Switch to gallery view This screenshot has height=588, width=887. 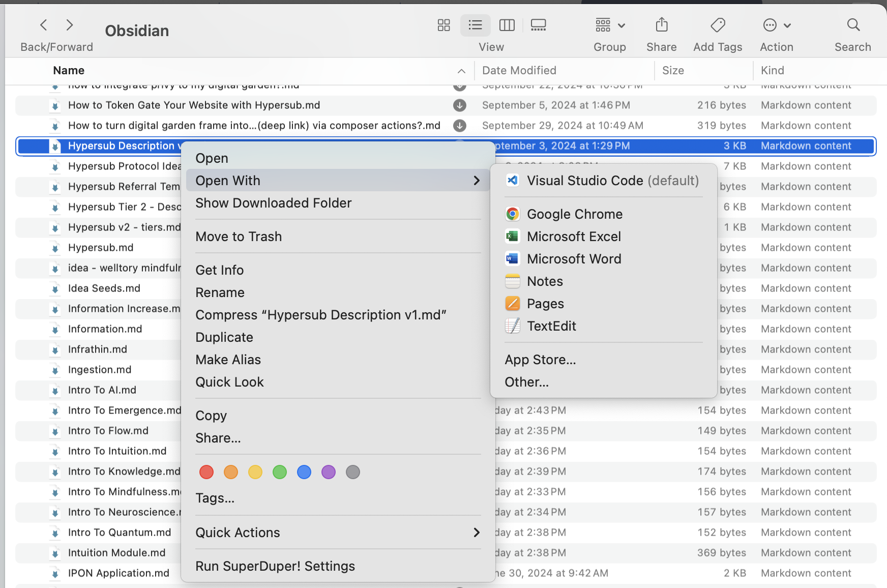(x=538, y=25)
